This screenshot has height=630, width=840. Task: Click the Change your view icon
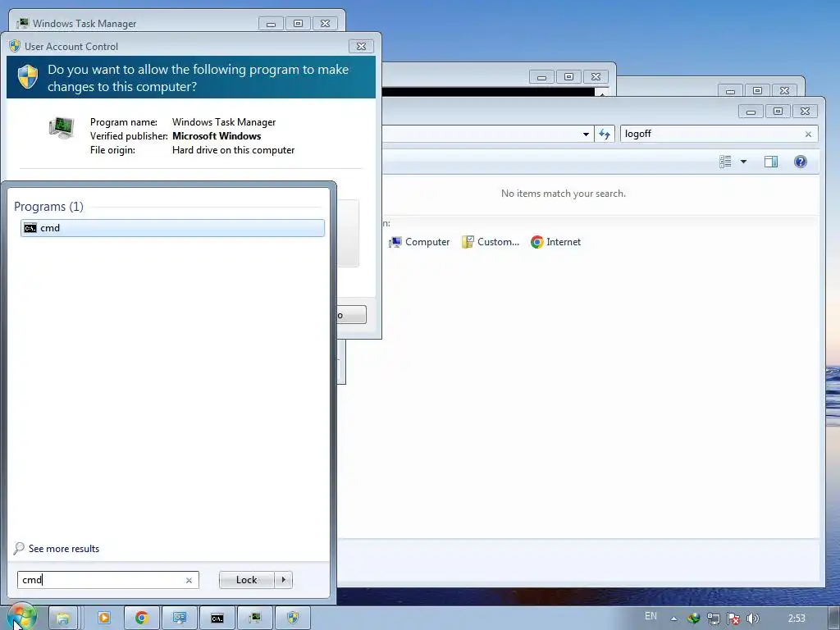(x=725, y=162)
